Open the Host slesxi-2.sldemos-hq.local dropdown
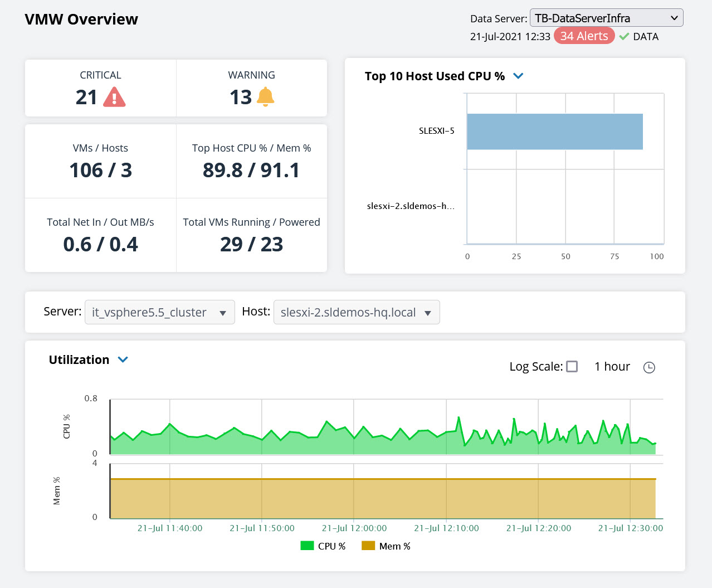 pyautogui.click(x=357, y=312)
